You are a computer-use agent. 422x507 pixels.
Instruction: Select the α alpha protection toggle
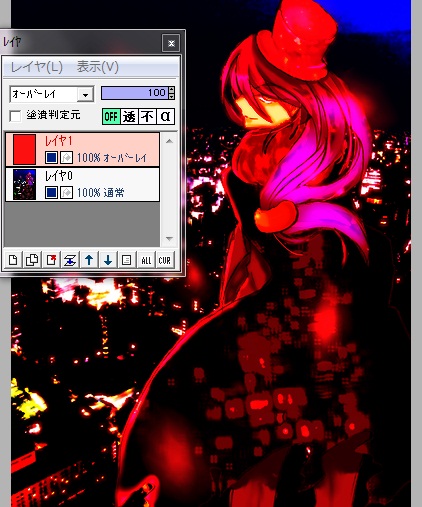point(166,116)
